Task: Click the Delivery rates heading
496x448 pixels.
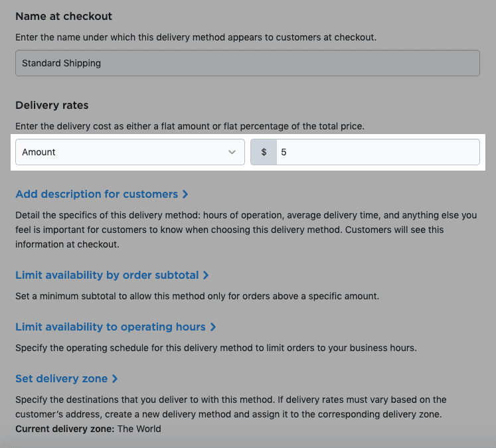Action: [x=52, y=105]
